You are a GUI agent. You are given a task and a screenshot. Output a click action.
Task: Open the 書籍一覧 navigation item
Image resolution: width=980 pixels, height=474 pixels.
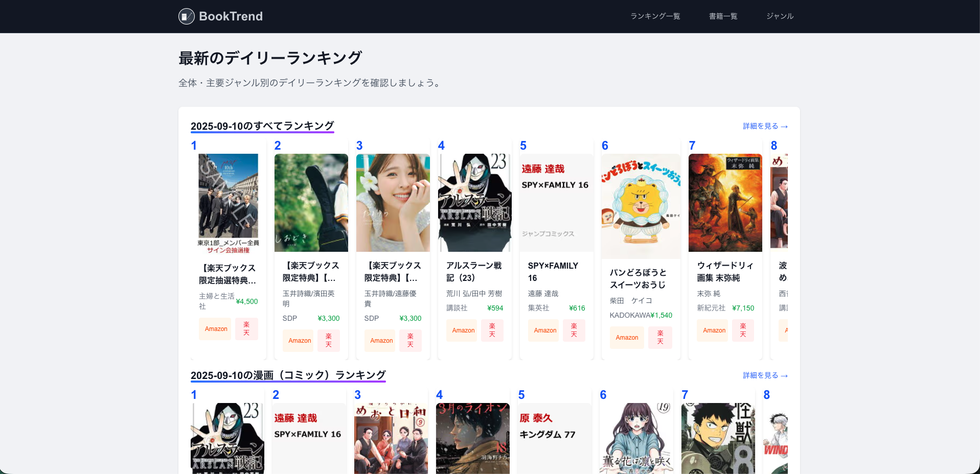click(723, 16)
